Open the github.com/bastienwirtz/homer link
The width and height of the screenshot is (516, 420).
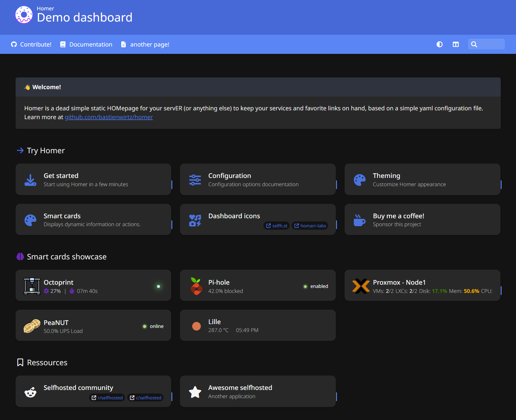click(109, 117)
